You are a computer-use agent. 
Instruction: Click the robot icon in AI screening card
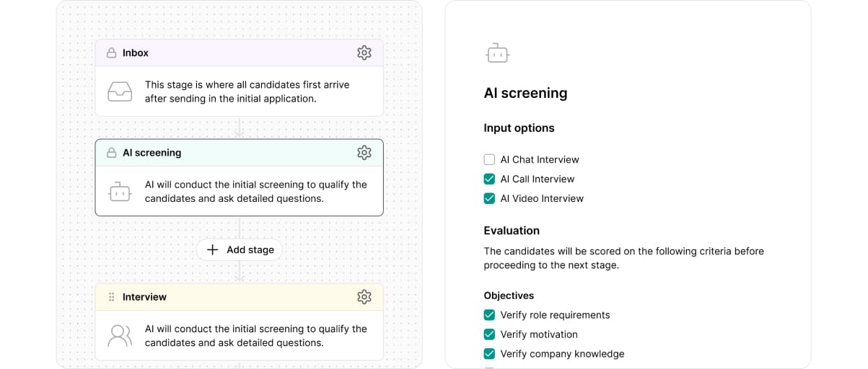point(120,192)
